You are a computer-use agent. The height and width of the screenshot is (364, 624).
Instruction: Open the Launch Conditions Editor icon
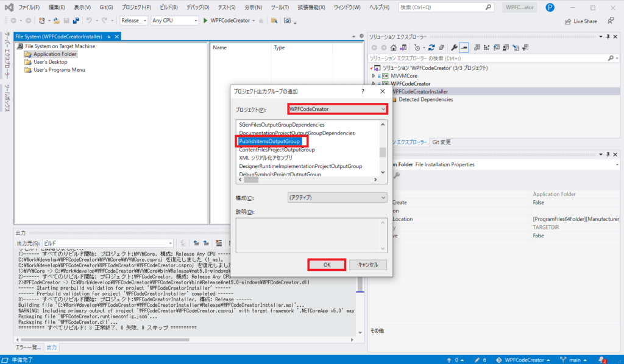click(x=525, y=47)
